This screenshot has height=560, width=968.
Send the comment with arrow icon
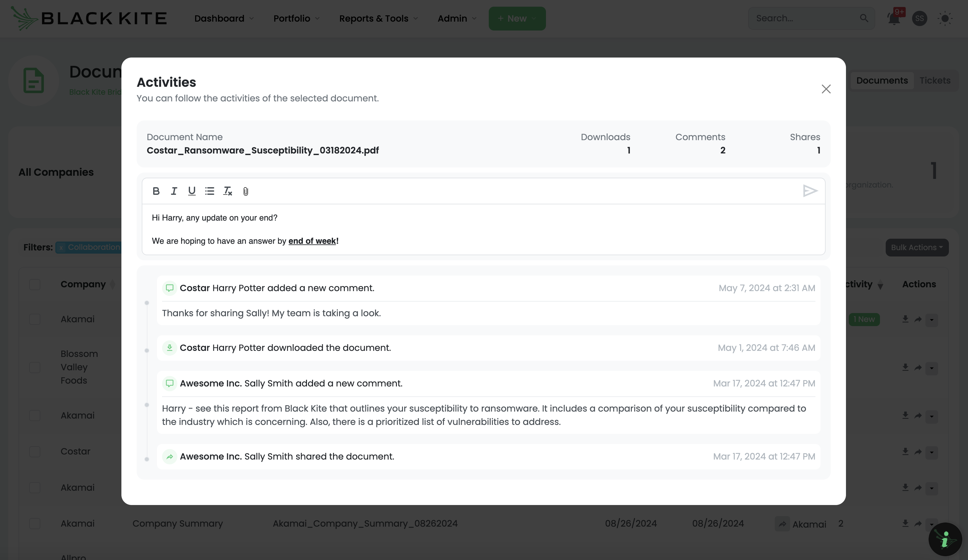[810, 191]
